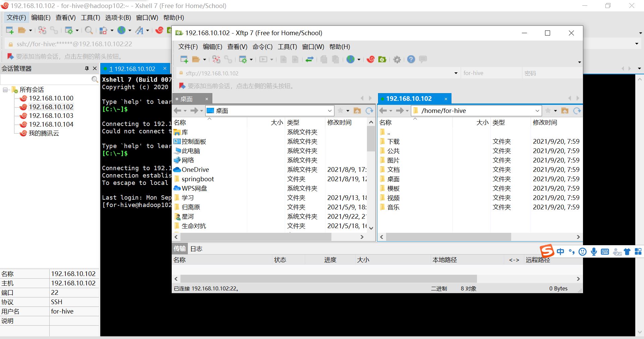This screenshot has height=339, width=644.
Task: Click the globe icon in Xftp toolbar
Action: pyautogui.click(x=351, y=59)
